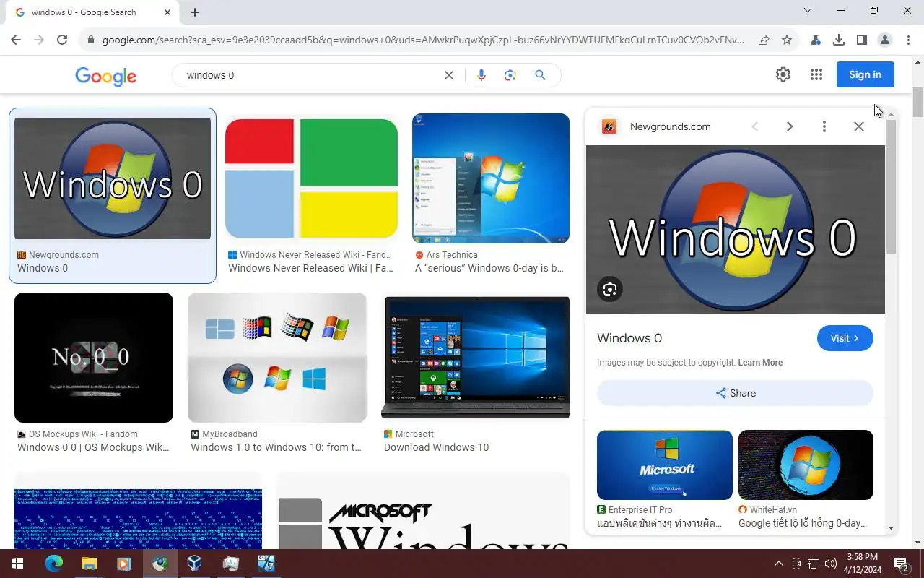The height and width of the screenshot is (578, 924).
Task: Toggle the browser side panel icon
Action: (x=862, y=40)
